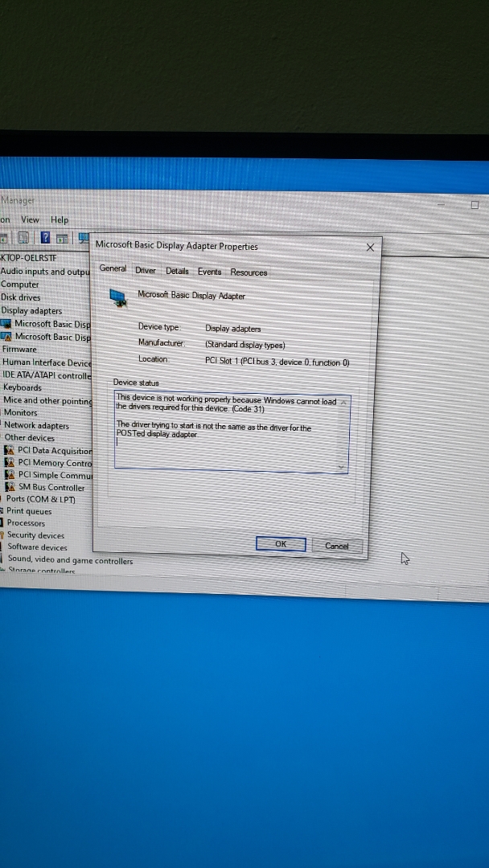
Task: Open the Events tab
Action: click(209, 272)
